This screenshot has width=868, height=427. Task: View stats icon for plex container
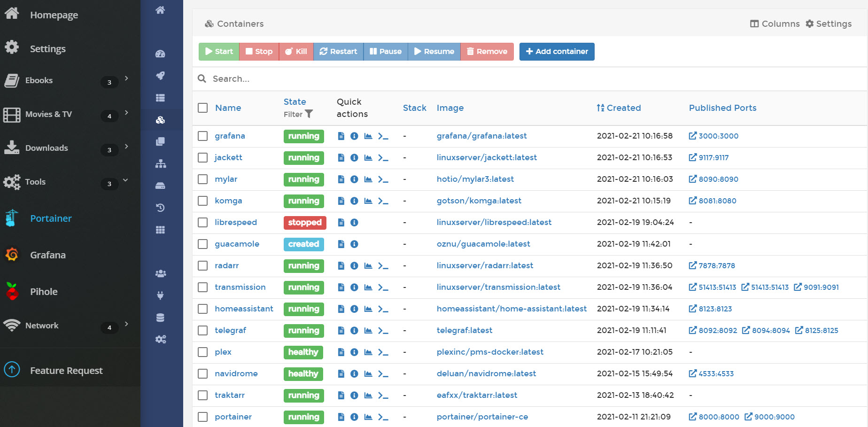click(368, 352)
